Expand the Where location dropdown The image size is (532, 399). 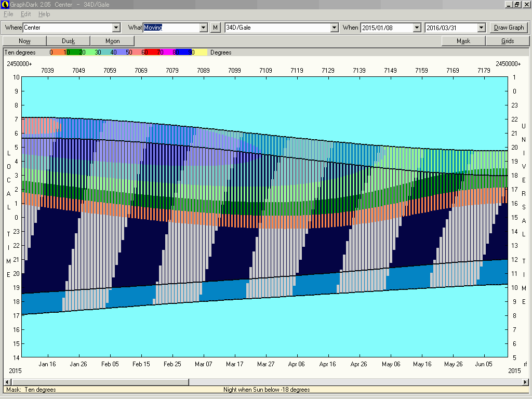[x=116, y=28]
